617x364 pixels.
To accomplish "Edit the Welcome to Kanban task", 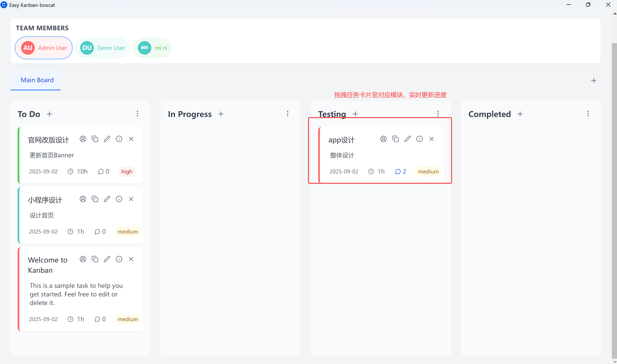I will (x=107, y=259).
